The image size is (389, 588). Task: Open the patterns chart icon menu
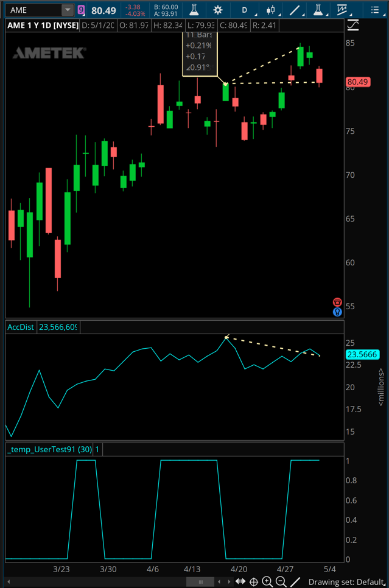342,10
